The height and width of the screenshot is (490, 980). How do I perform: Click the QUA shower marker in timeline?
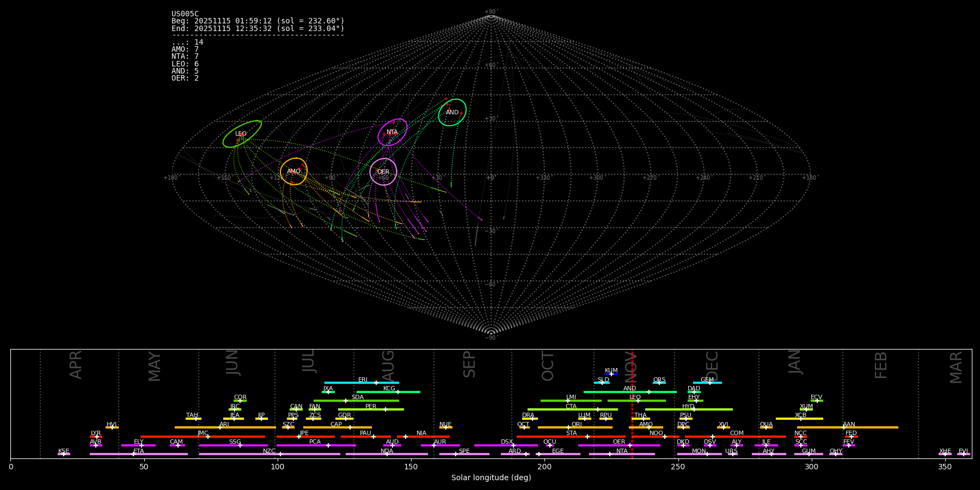[x=766, y=427]
